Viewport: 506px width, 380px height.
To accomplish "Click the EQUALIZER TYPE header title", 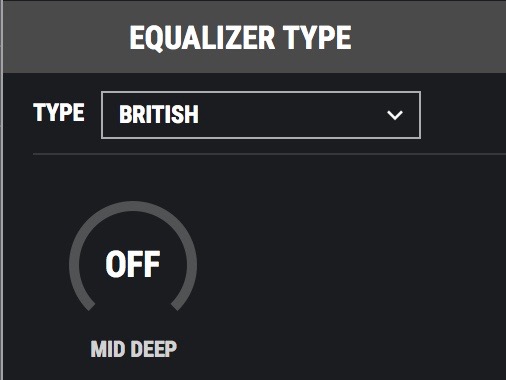I will 240,38.
